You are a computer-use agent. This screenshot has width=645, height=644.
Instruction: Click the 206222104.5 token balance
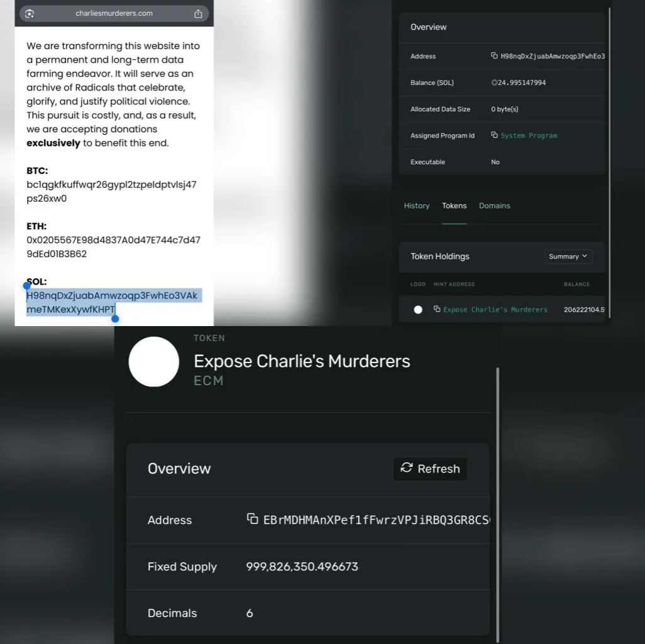(x=584, y=310)
